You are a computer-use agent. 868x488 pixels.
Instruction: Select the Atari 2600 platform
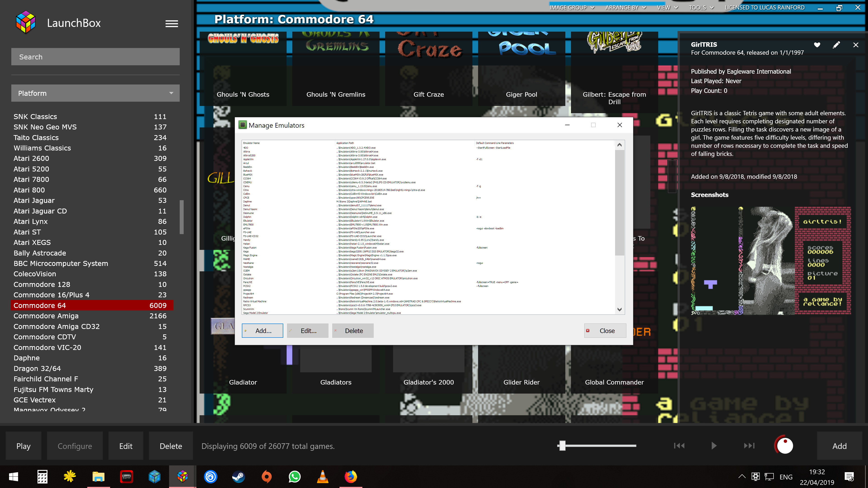[x=92, y=158]
